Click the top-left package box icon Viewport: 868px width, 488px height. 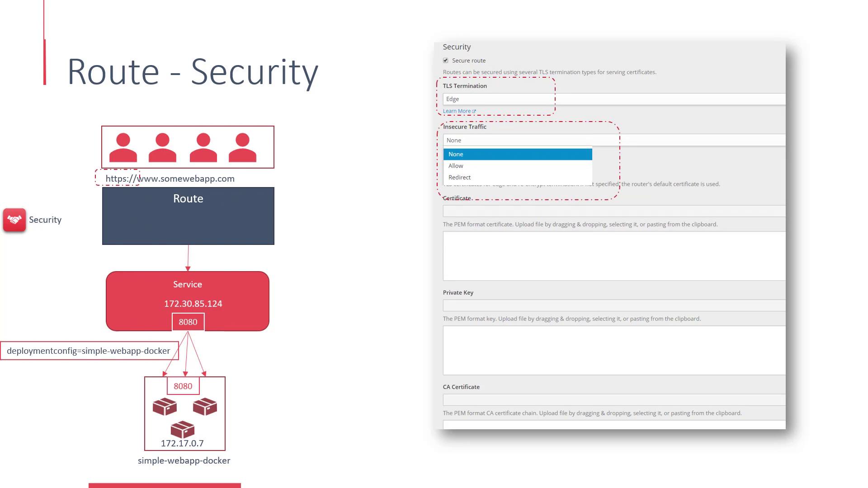coord(165,407)
